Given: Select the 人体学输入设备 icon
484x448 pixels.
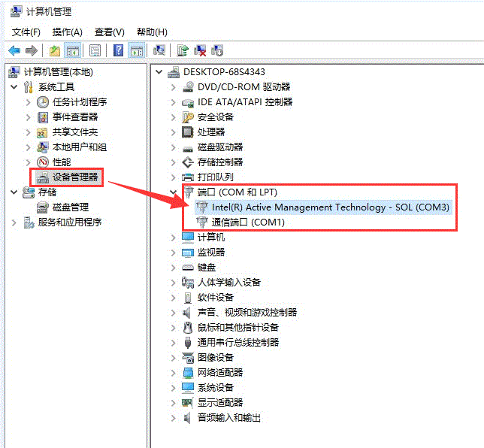Looking at the screenshot, I should (x=188, y=283).
